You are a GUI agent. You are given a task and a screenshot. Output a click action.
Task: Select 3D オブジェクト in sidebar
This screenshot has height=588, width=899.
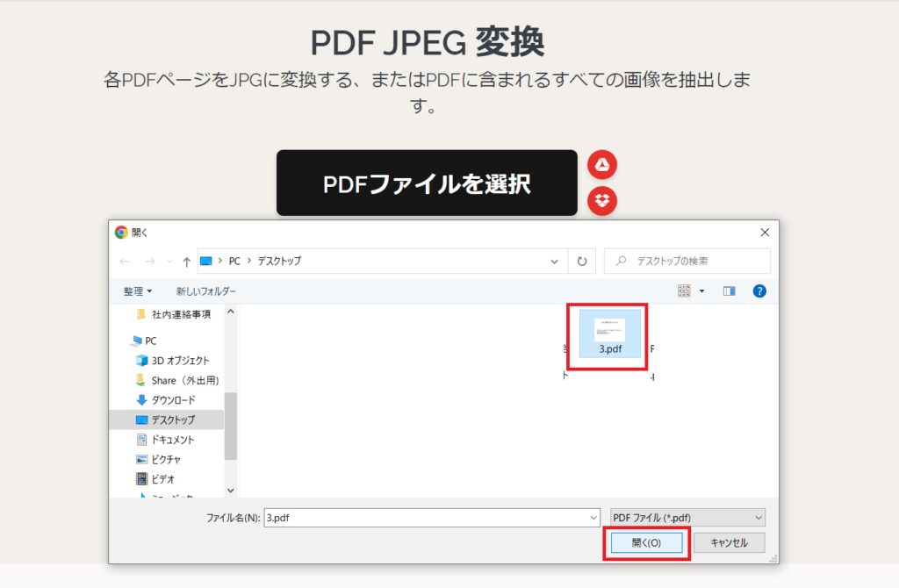[x=173, y=361]
